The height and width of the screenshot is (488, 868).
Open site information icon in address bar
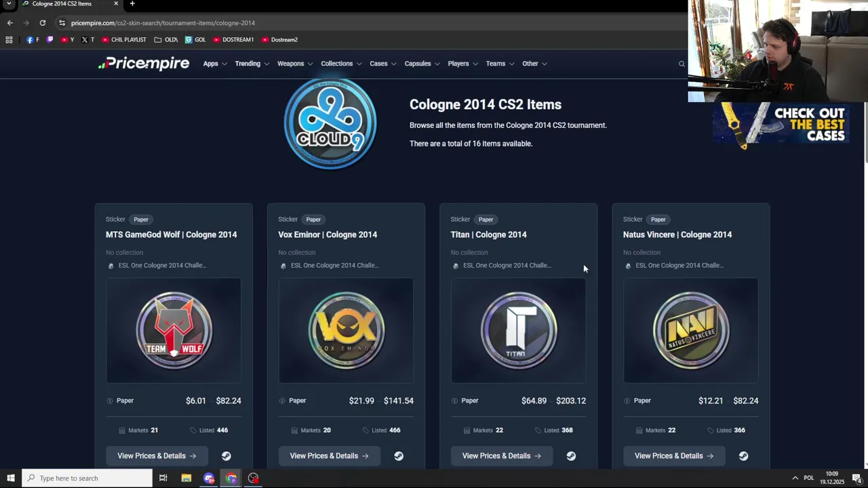coord(62,22)
